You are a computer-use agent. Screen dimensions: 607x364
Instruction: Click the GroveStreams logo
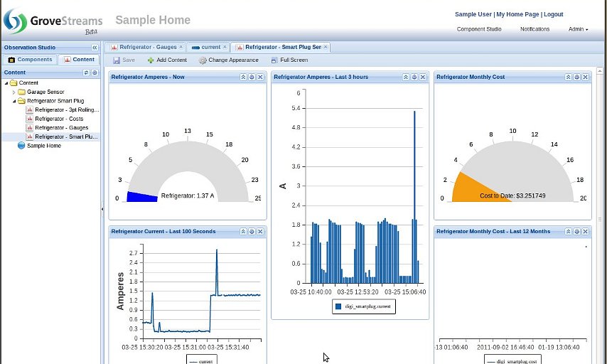pos(53,22)
